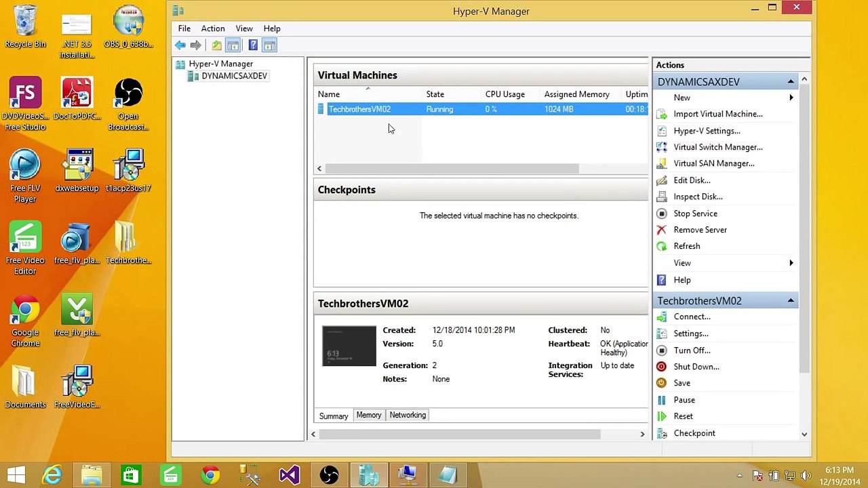
Task: Expand the View submenu in Actions
Action: pyautogui.click(x=791, y=263)
